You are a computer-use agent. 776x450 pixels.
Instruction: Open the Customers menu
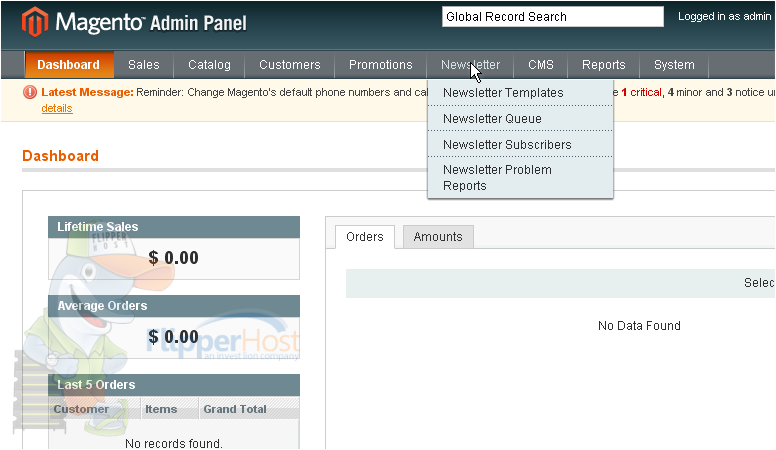(x=290, y=65)
